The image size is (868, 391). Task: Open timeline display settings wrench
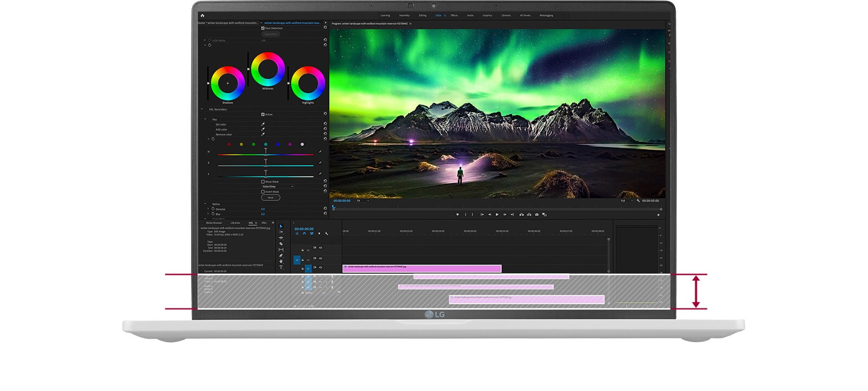click(327, 234)
